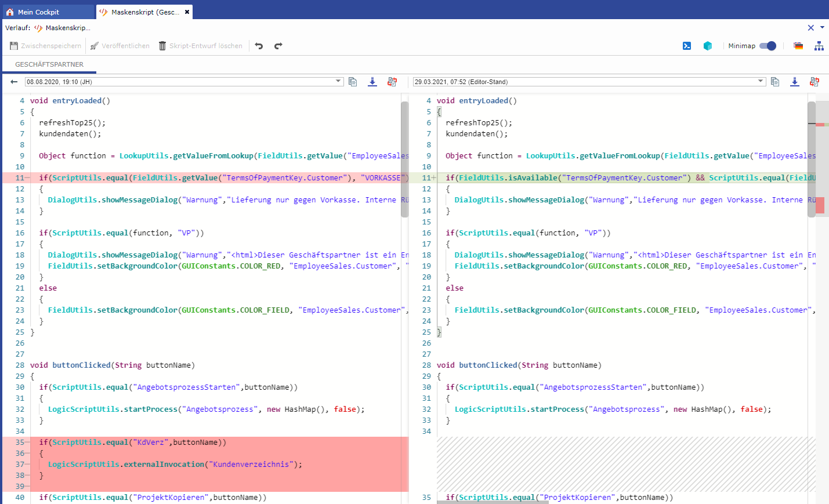Click the Zwischenspeichern button
This screenshot has width=829, height=504.
(46, 46)
